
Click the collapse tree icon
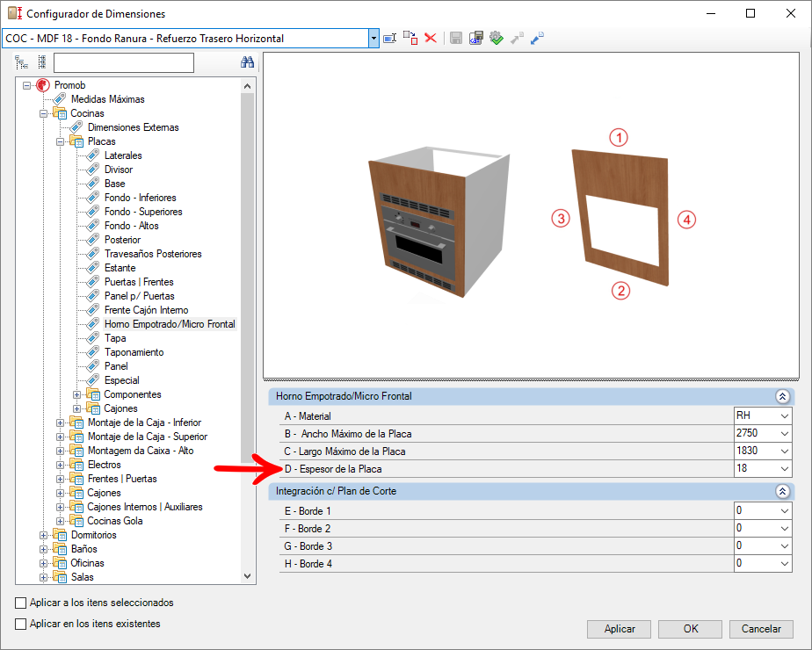pos(42,62)
